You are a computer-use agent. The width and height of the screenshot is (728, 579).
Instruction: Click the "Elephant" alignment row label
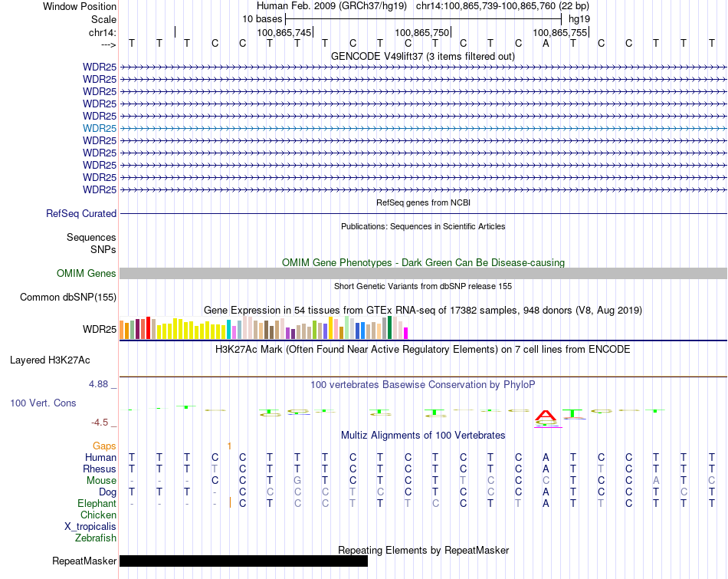coord(97,504)
